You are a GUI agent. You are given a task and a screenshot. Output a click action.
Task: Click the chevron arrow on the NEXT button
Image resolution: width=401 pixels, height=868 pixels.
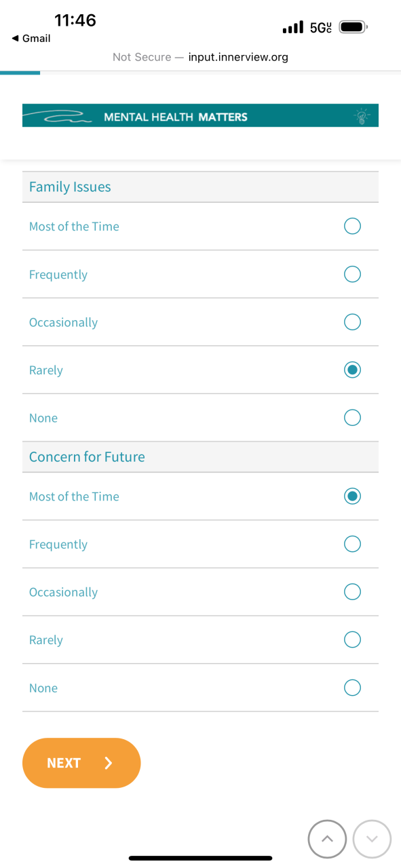pyautogui.click(x=109, y=763)
